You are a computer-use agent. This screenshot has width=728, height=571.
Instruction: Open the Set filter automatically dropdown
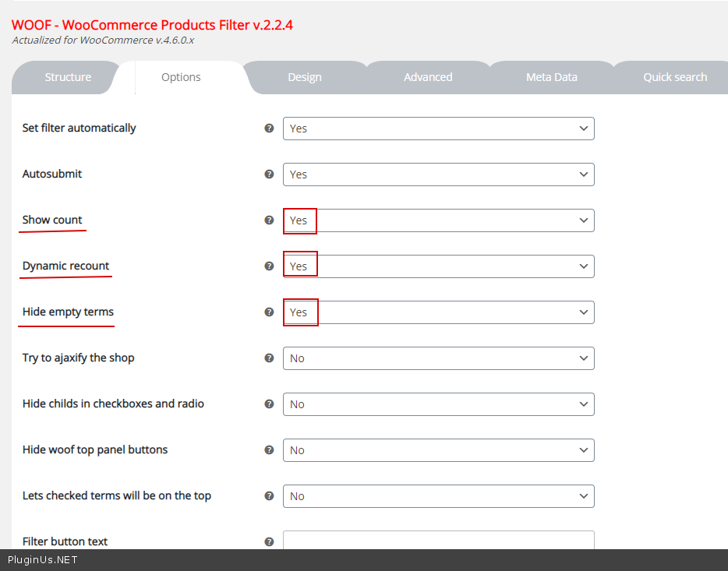438,129
